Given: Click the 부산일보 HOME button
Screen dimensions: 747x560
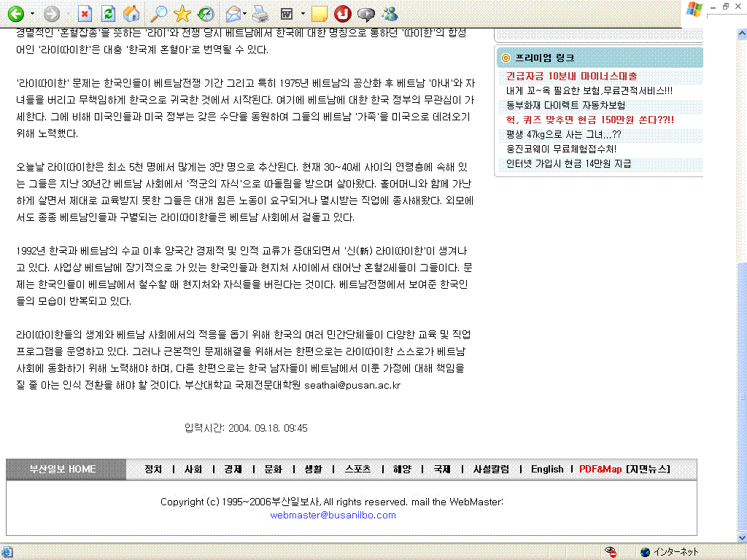Looking at the screenshot, I should tap(63, 469).
